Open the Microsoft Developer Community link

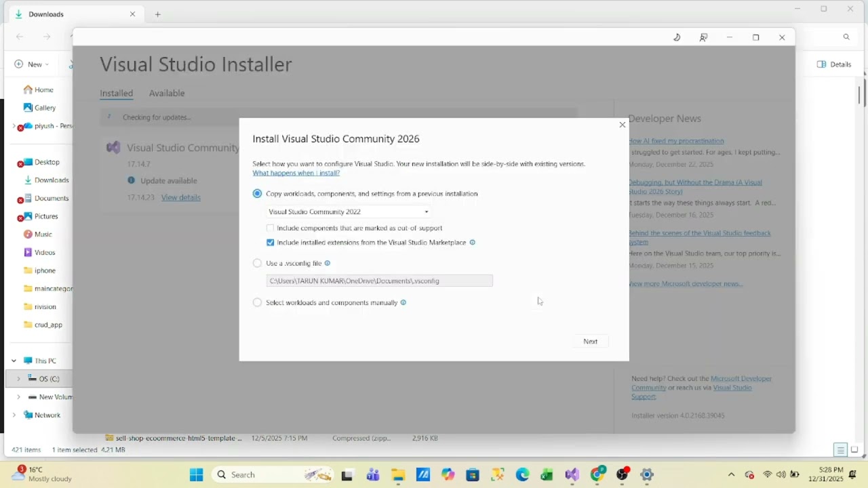[x=702, y=383]
